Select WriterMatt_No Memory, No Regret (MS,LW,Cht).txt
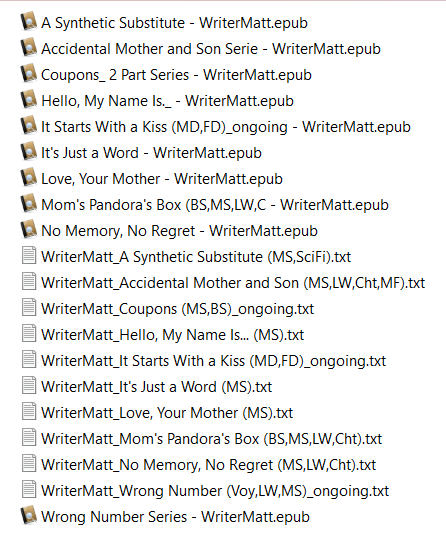Screen dimensions: 446x539 pos(209,465)
